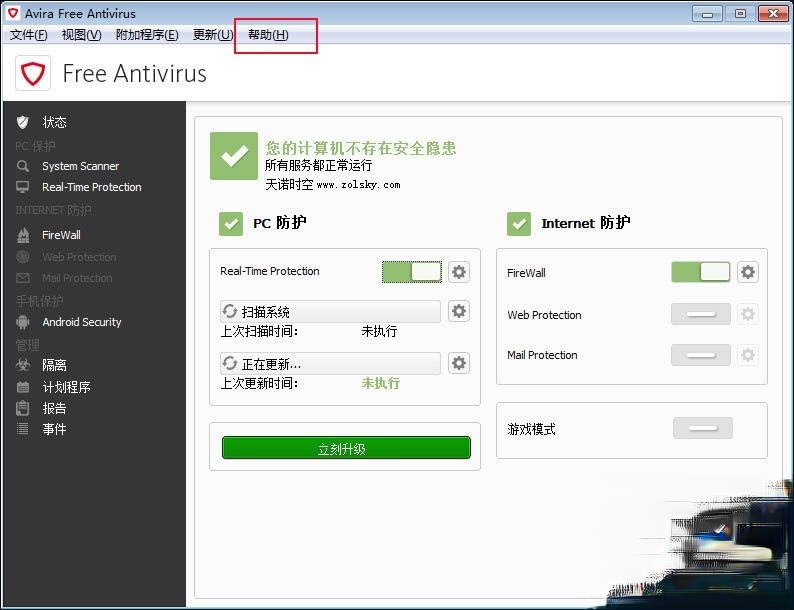Select 状态 in the sidebar
The width and height of the screenshot is (794, 610).
click(54, 122)
